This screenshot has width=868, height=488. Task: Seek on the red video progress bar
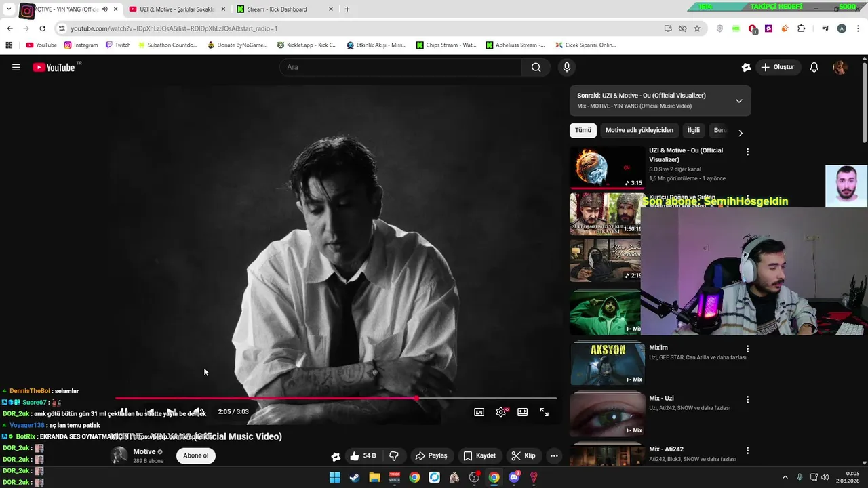click(x=336, y=399)
